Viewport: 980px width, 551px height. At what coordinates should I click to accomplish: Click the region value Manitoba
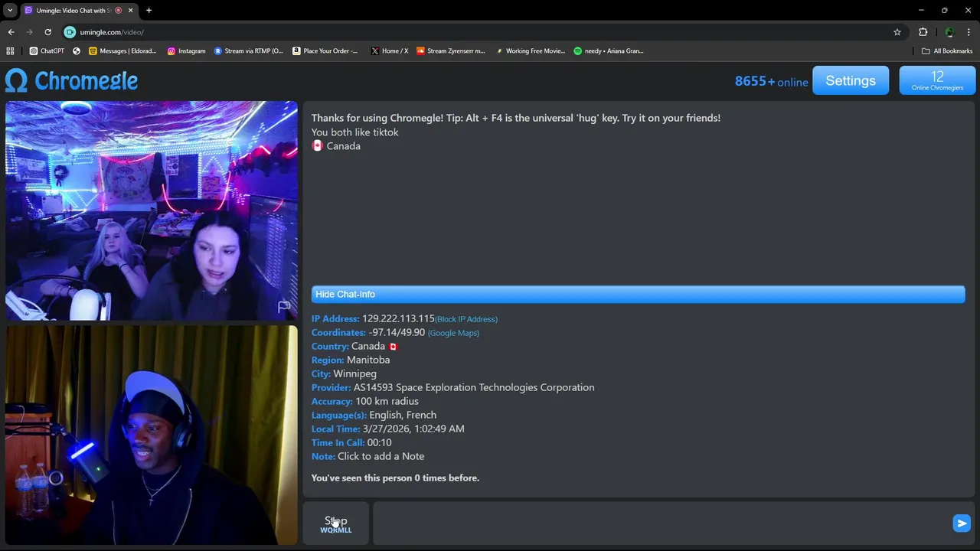pos(368,360)
